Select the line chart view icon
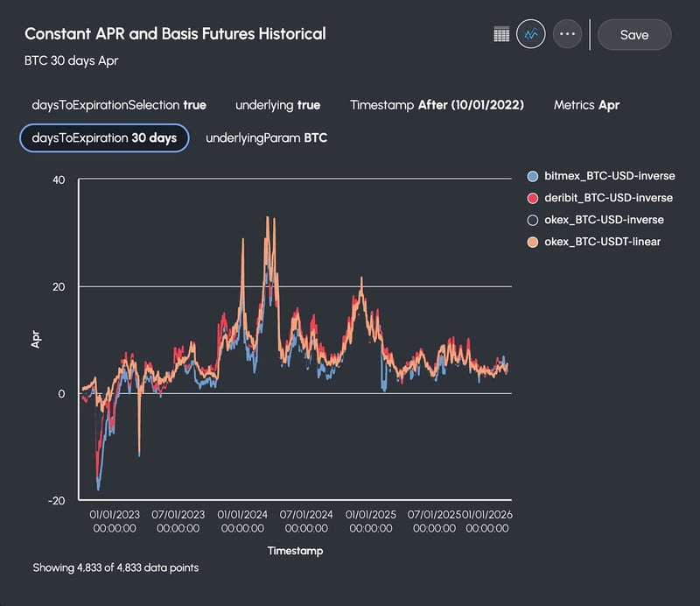 point(533,34)
